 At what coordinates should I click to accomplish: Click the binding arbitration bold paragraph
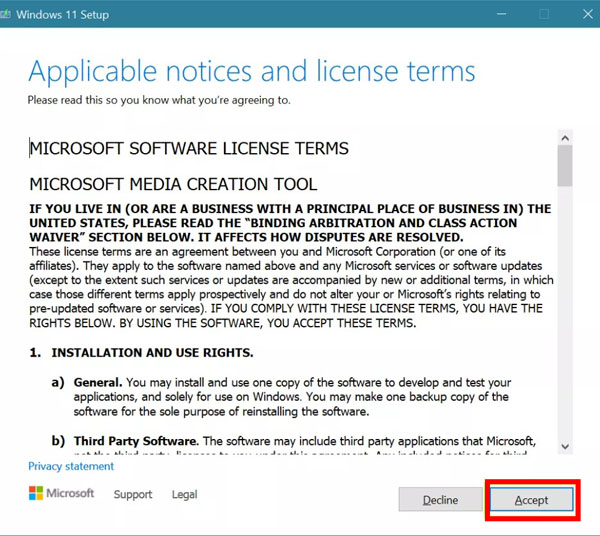290,223
